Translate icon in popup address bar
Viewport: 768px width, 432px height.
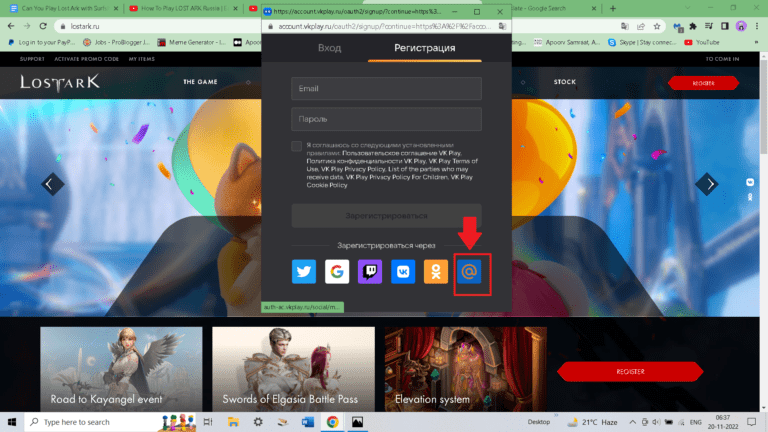click(x=502, y=26)
